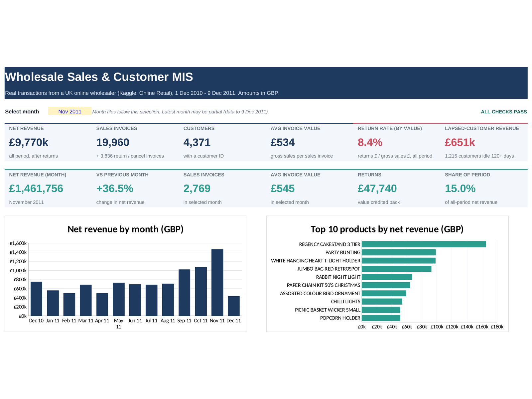
Task: Click the £9,770k net revenue value
Action: 29,142
